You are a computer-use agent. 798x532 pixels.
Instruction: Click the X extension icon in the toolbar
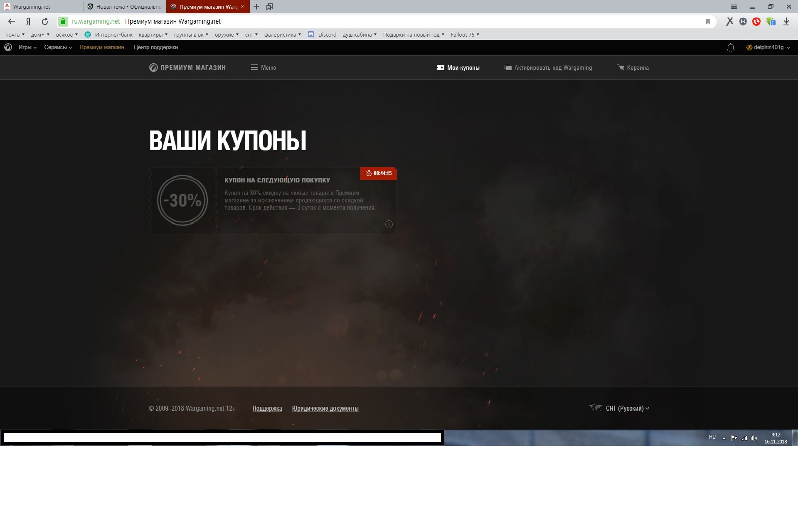pyautogui.click(x=729, y=22)
